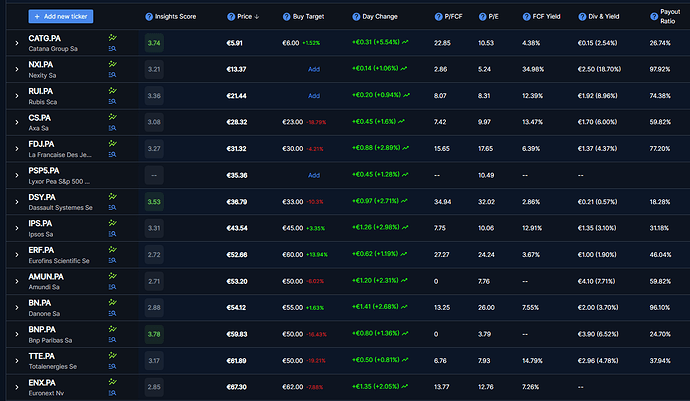Click the green chart icon for IPS.PA
690x401 pixels.
pos(113,223)
